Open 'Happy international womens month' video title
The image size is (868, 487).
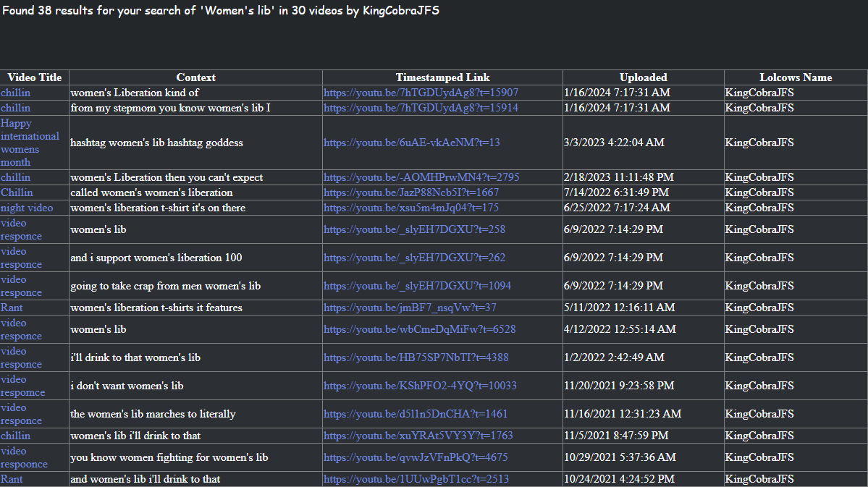[30, 143]
